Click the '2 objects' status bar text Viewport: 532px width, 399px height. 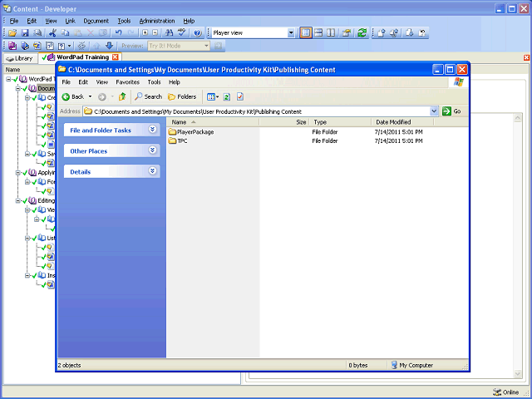click(69, 366)
